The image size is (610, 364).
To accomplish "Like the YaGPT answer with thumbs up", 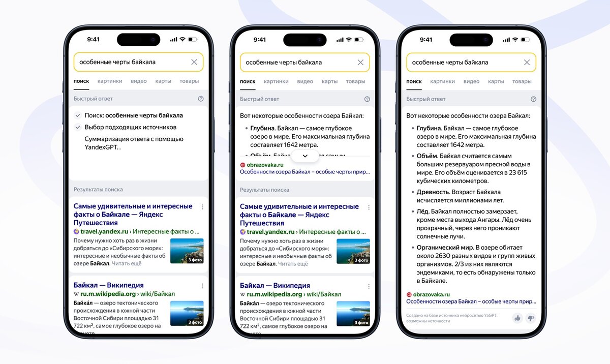I will pyautogui.click(x=517, y=318).
